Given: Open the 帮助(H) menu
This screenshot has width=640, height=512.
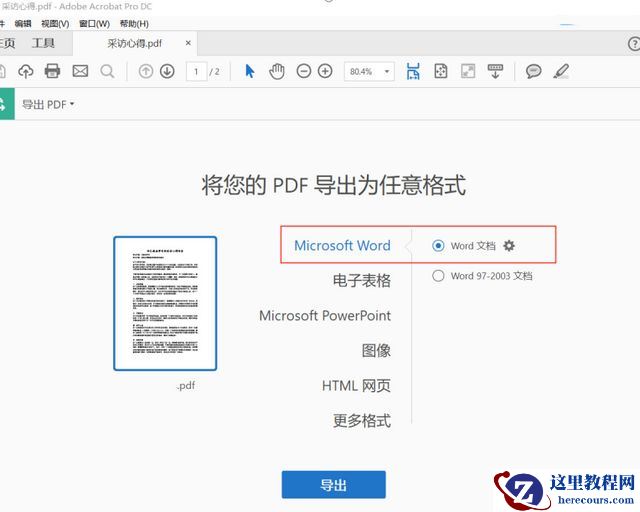Looking at the screenshot, I should point(134,24).
